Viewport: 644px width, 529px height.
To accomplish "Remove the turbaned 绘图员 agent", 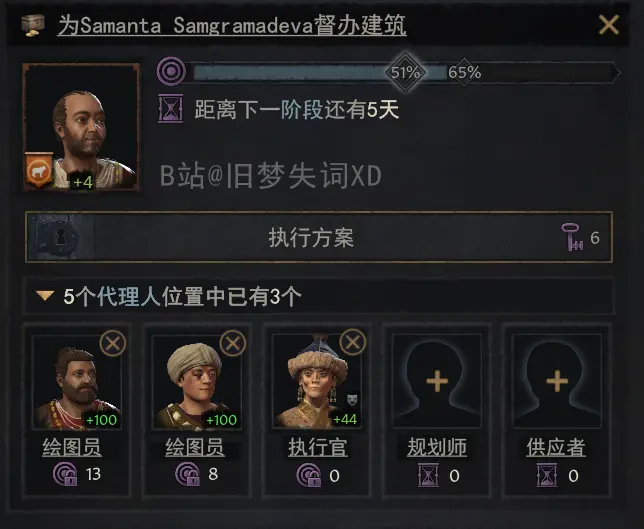I will click(233, 343).
